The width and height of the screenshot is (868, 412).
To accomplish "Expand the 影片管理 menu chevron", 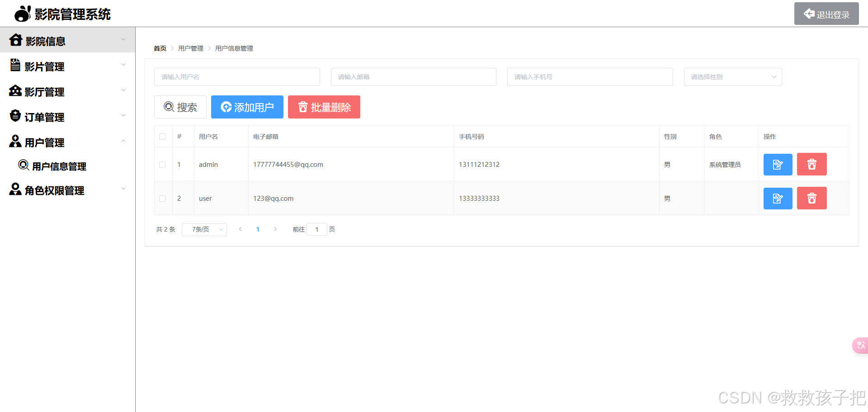I will coord(123,65).
